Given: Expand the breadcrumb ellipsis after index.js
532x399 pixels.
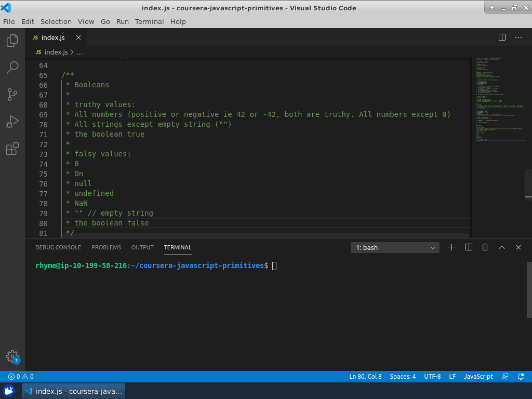Looking at the screenshot, I should (79, 52).
